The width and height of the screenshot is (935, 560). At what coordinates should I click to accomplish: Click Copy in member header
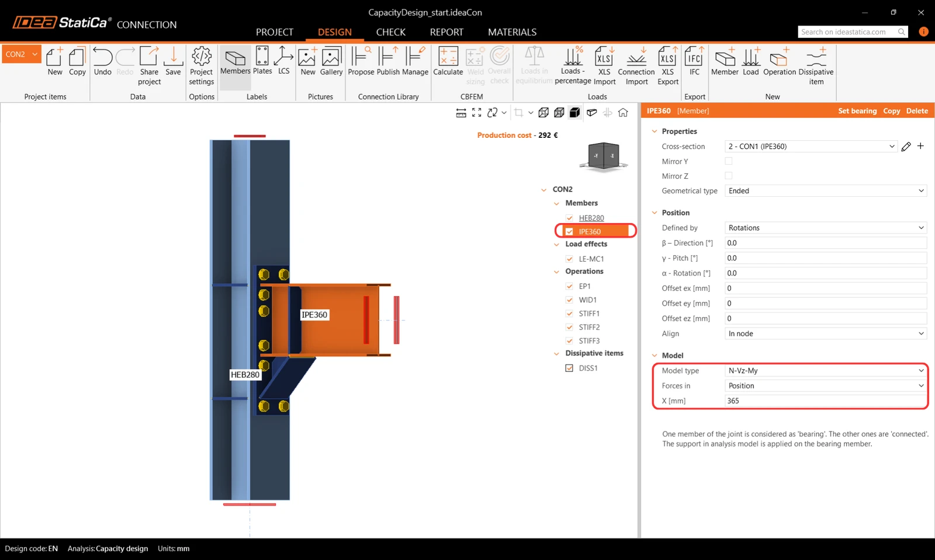coord(891,111)
